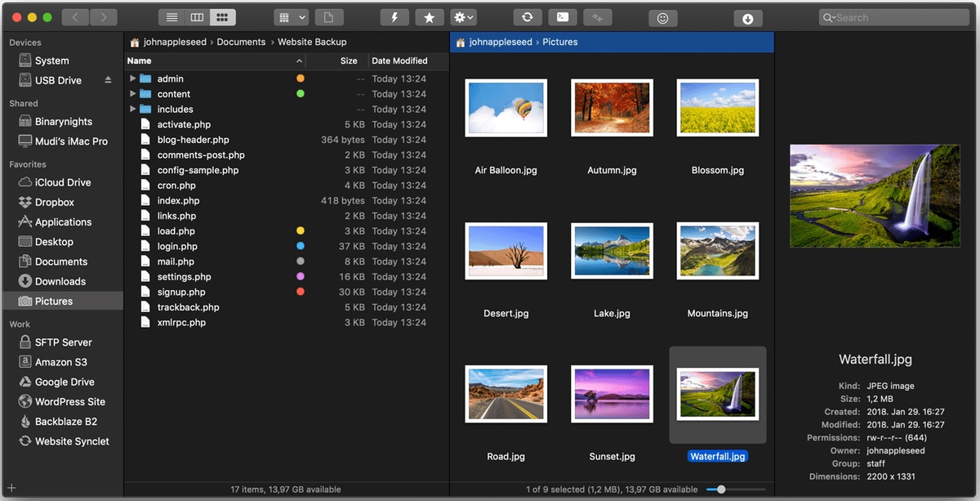Expand the includes folder disclosure triangle
This screenshot has height=501, width=980.
[x=133, y=109]
